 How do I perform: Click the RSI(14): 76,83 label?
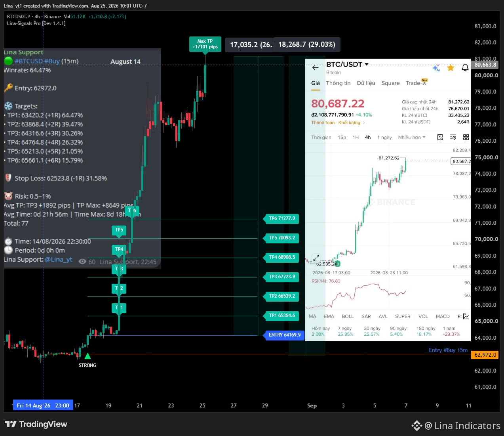coord(326,281)
